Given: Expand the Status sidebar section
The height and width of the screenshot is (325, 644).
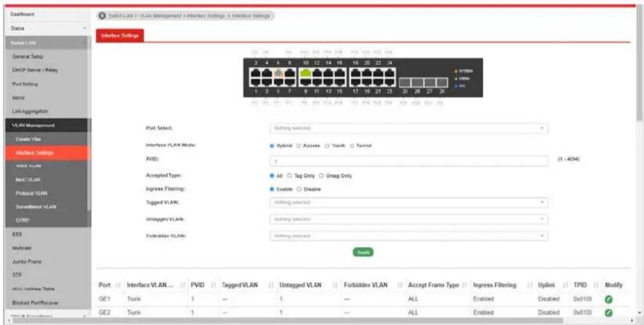Looking at the screenshot, I should tap(47, 28).
